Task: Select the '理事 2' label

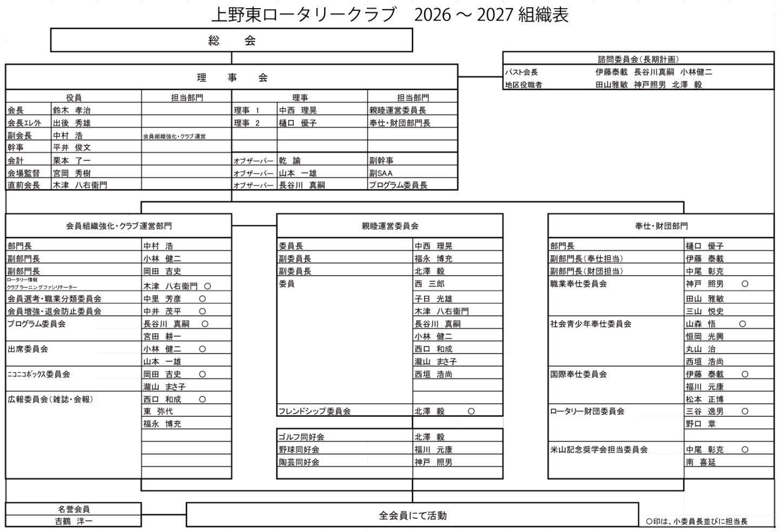Action: 247,123
